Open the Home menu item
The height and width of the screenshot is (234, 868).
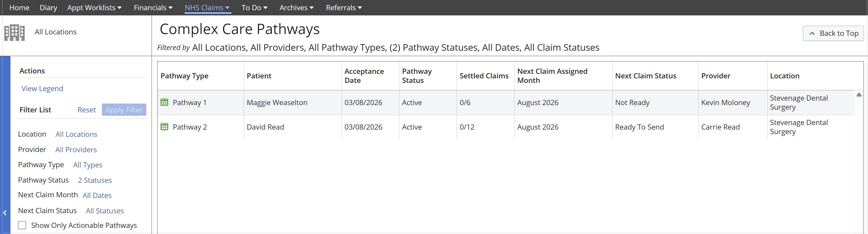[x=19, y=7]
